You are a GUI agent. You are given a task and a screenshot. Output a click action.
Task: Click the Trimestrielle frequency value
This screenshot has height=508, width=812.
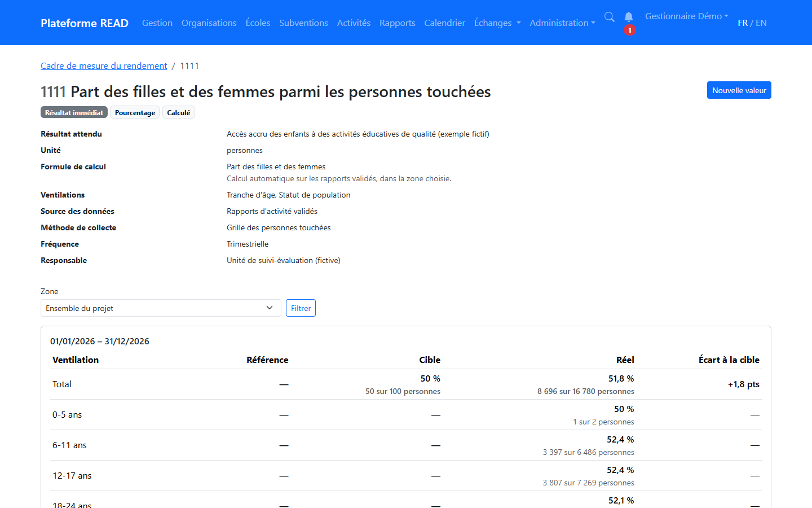pyautogui.click(x=248, y=244)
